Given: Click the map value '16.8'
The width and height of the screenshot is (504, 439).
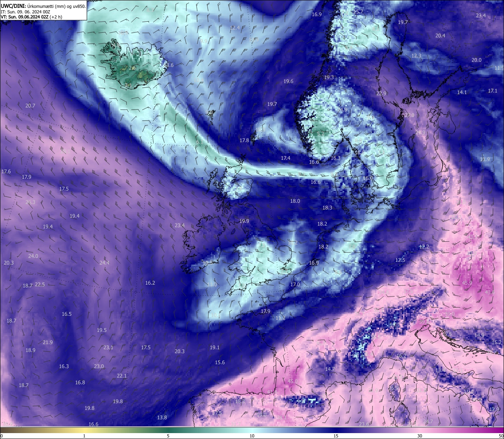Looking at the screenshot, I should pyautogui.click(x=80, y=382).
